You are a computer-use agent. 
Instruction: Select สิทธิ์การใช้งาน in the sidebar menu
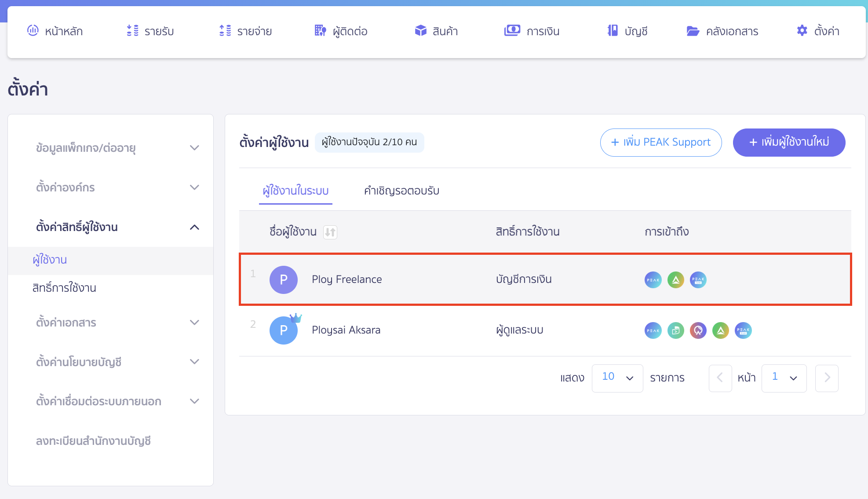coord(64,288)
